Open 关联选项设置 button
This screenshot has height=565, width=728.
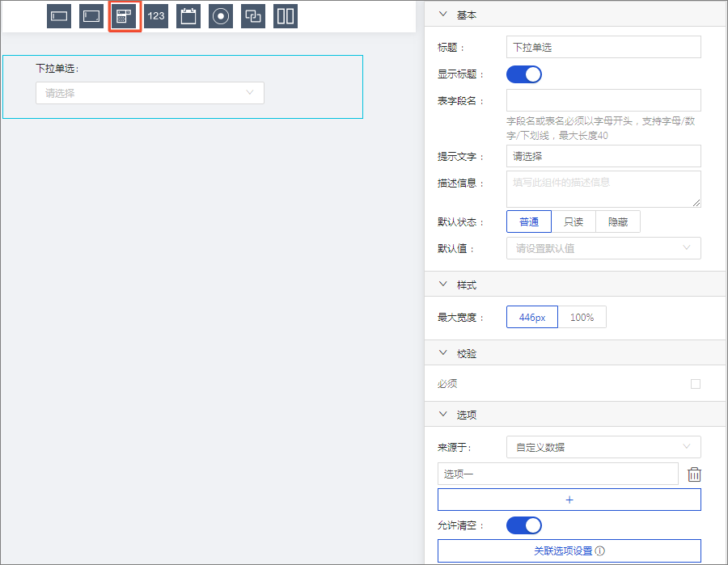(x=569, y=550)
